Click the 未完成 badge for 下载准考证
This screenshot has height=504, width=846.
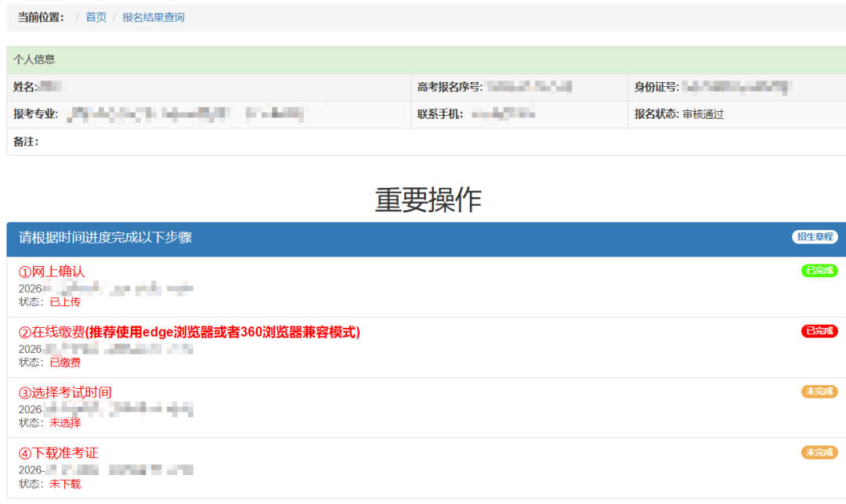pyautogui.click(x=819, y=452)
